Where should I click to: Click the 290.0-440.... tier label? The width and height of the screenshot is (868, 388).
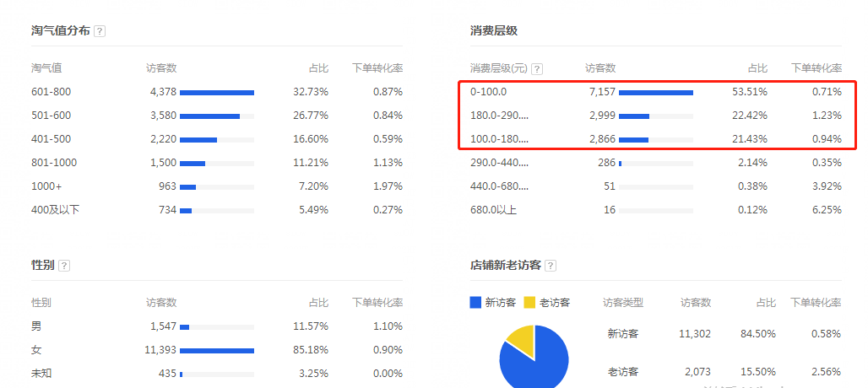coord(499,163)
